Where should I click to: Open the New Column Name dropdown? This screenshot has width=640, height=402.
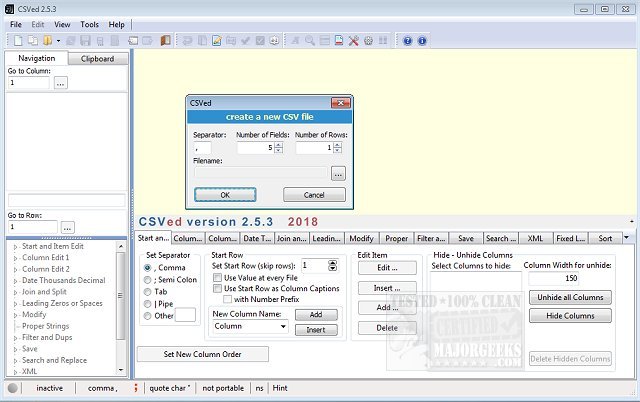tap(283, 327)
